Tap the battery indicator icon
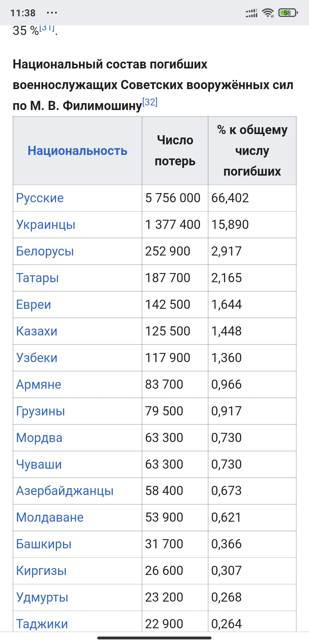 tap(288, 13)
